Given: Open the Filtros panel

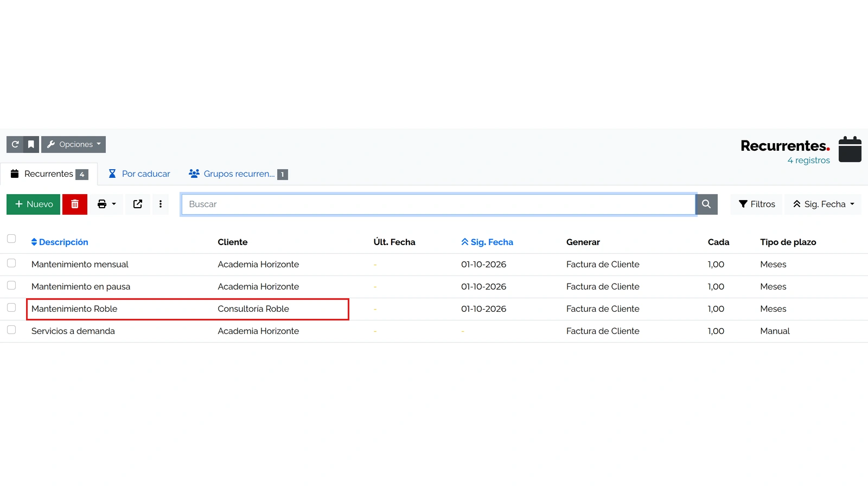Looking at the screenshot, I should click(x=757, y=204).
